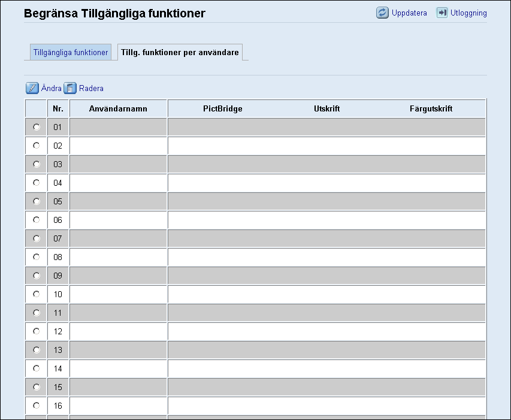Image resolution: width=511 pixels, height=420 pixels.
Task: Select radio button for user 11
Action: click(x=36, y=313)
